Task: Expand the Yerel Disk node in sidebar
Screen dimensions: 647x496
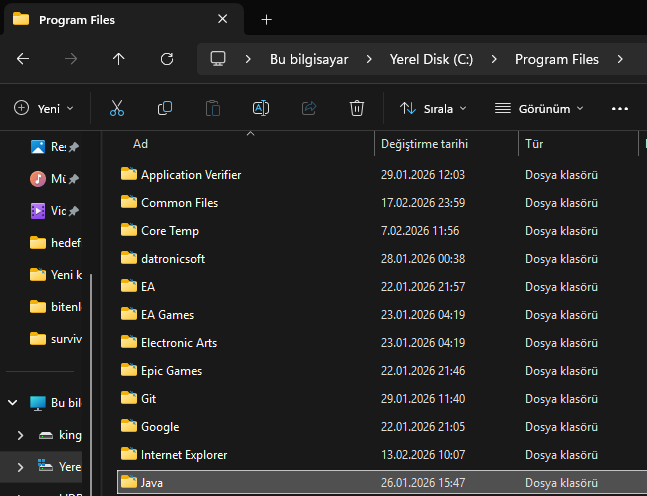Action: [x=20, y=467]
